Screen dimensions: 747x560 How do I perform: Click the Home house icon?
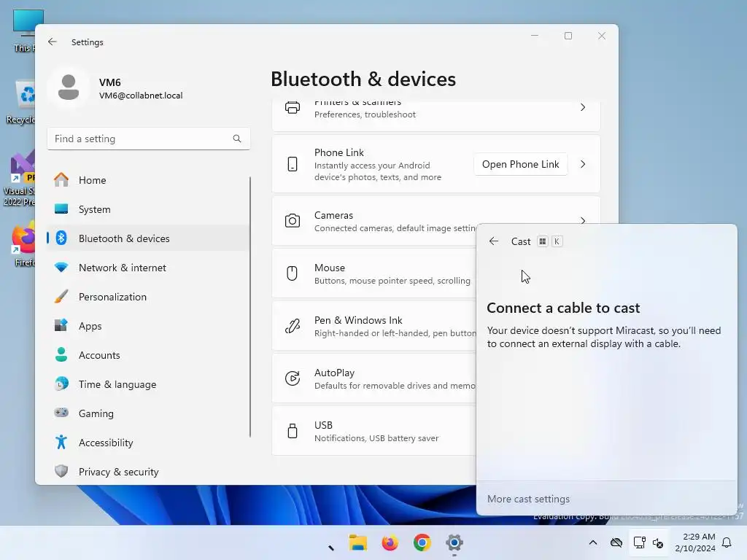click(61, 179)
